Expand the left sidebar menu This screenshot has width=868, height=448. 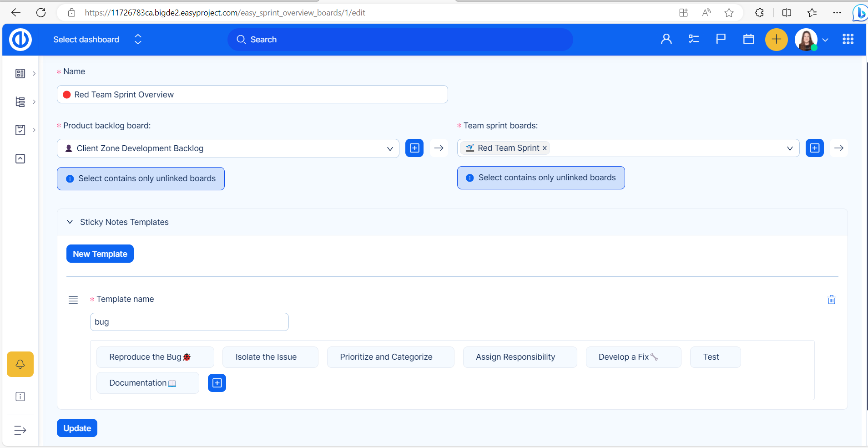[20, 430]
